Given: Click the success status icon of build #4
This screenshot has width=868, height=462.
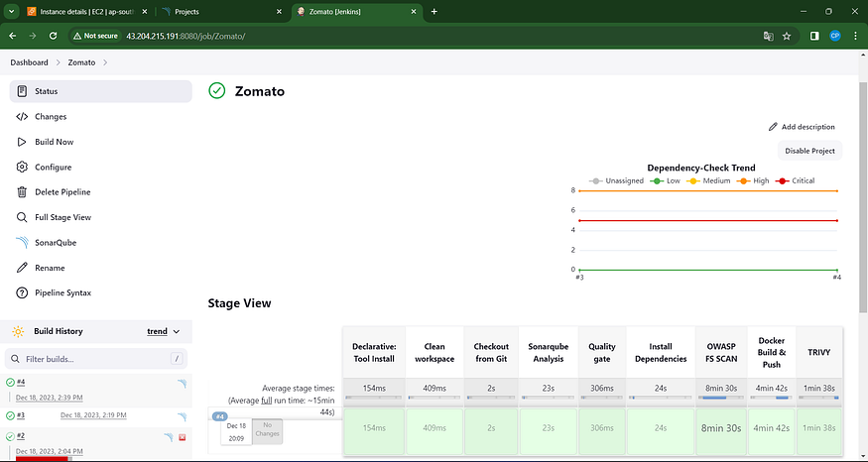Looking at the screenshot, I should click(x=10, y=383).
